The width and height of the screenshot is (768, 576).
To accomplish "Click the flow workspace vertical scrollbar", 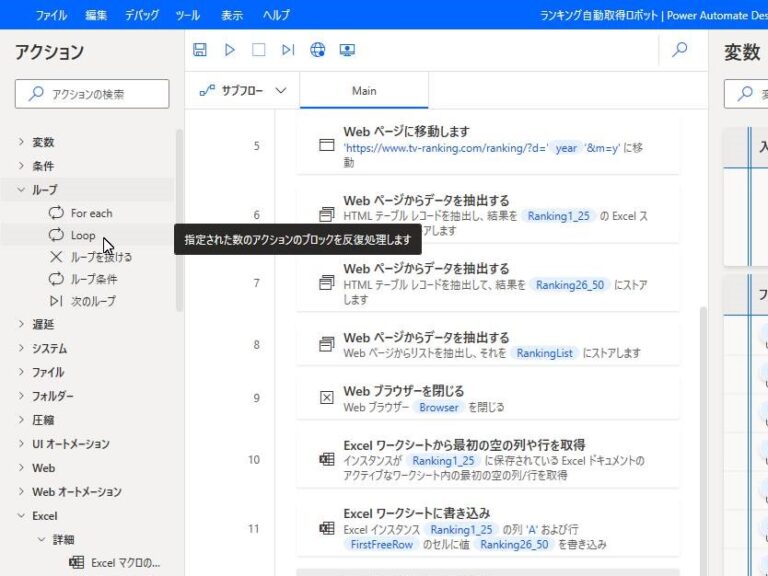I will [x=703, y=441].
